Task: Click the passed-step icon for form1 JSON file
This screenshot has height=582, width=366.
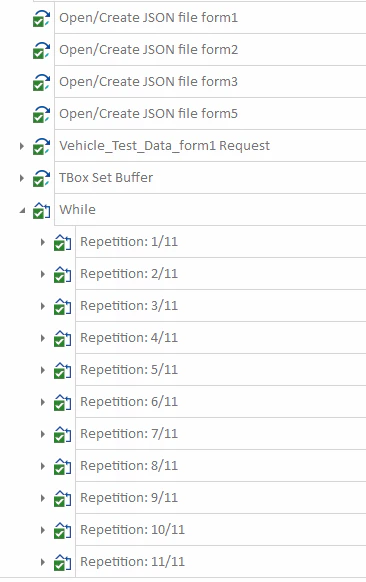Action: pyautogui.click(x=41, y=18)
